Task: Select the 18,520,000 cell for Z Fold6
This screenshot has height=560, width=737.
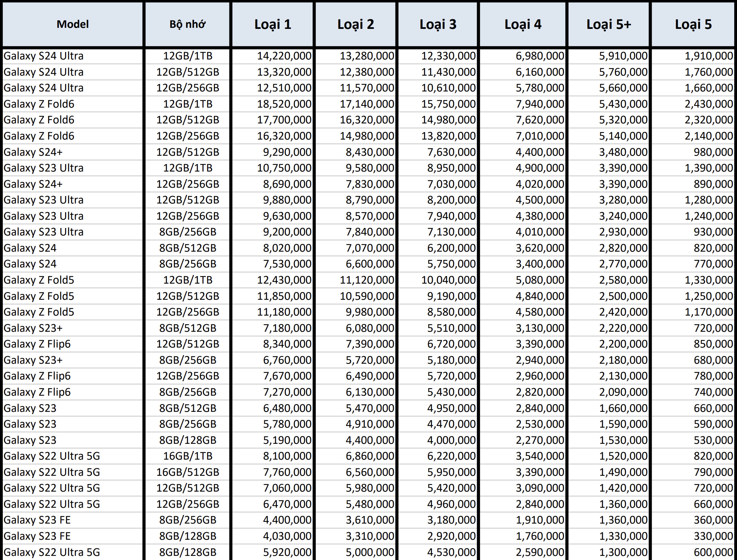Action: 273,104
